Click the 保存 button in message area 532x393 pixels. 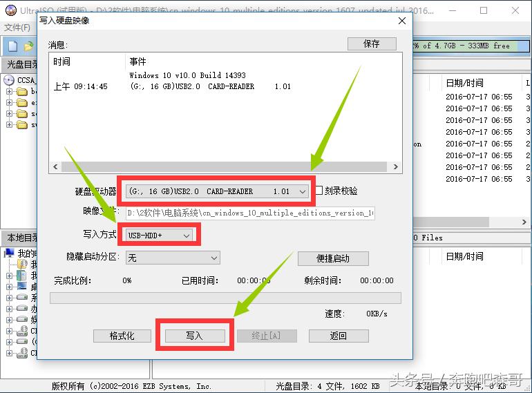(372, 44)
